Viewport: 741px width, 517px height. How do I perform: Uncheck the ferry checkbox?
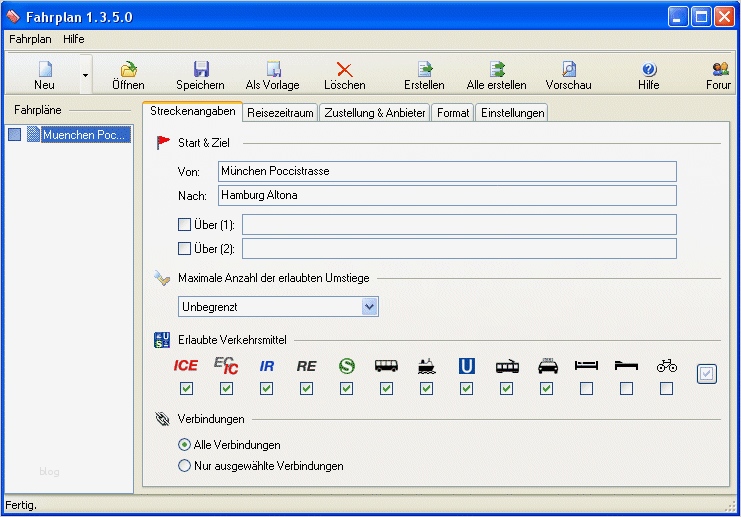[x=427, y=388]
